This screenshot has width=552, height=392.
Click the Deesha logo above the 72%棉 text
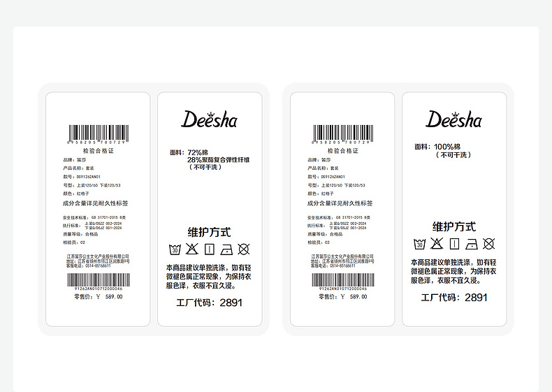click(209, 119)
